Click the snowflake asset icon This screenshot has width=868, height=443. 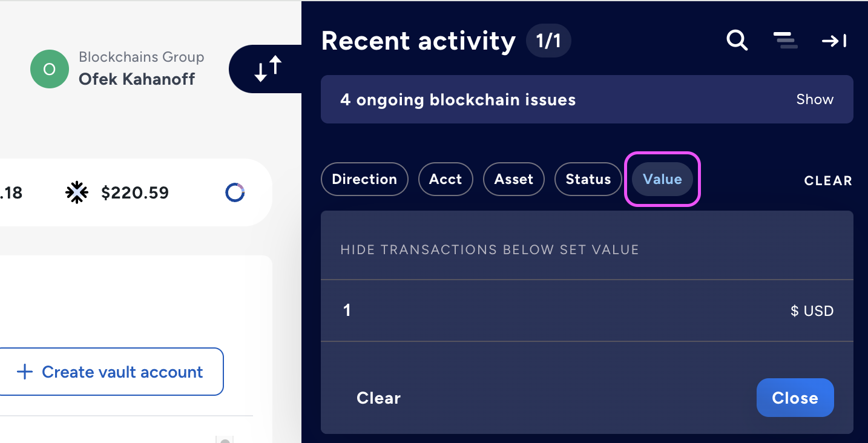tap(77, 192)
